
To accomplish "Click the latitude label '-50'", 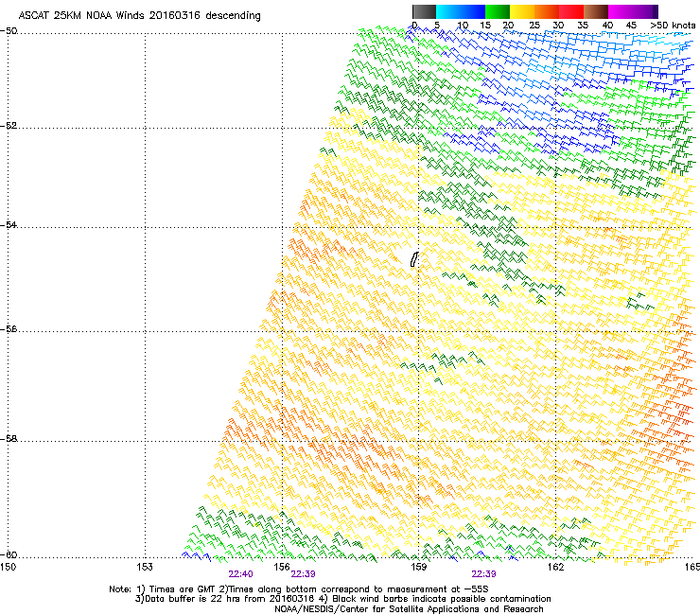I will pyautogui.click(x=9, y=31).
